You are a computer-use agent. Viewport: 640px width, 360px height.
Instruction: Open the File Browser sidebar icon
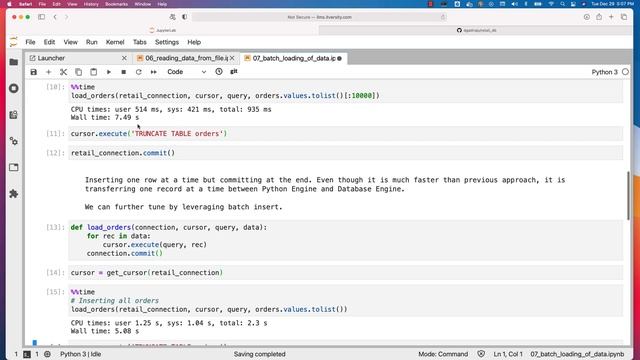coord(14,62)
